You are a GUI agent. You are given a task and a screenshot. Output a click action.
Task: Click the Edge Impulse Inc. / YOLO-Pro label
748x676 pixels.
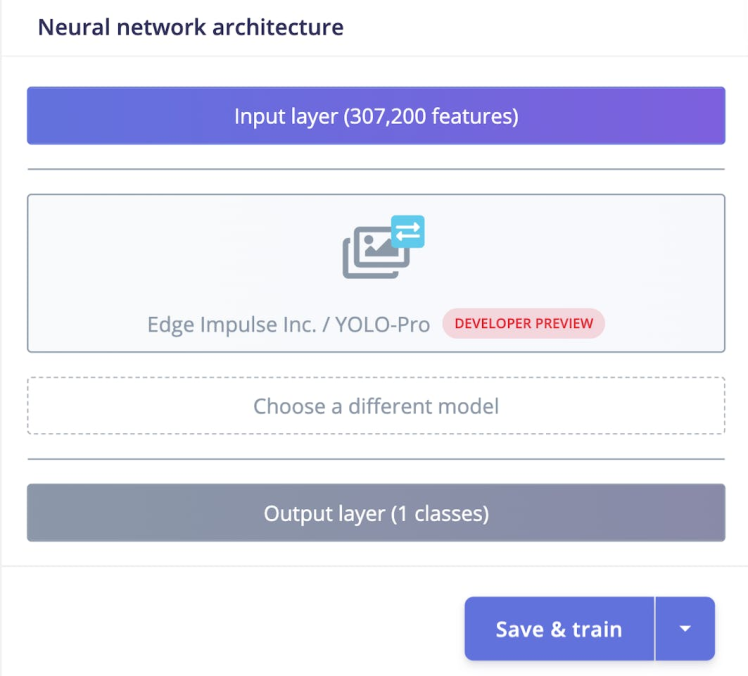coord(288,324)
